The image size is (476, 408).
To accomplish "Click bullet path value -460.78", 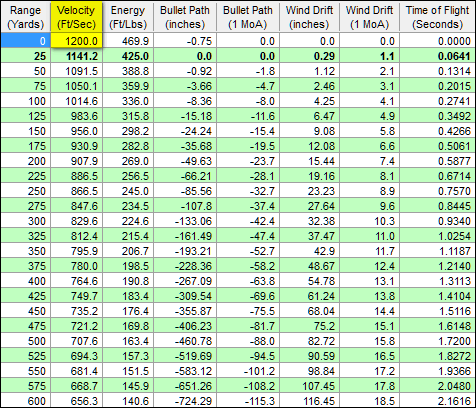I will tap(185, 341).
